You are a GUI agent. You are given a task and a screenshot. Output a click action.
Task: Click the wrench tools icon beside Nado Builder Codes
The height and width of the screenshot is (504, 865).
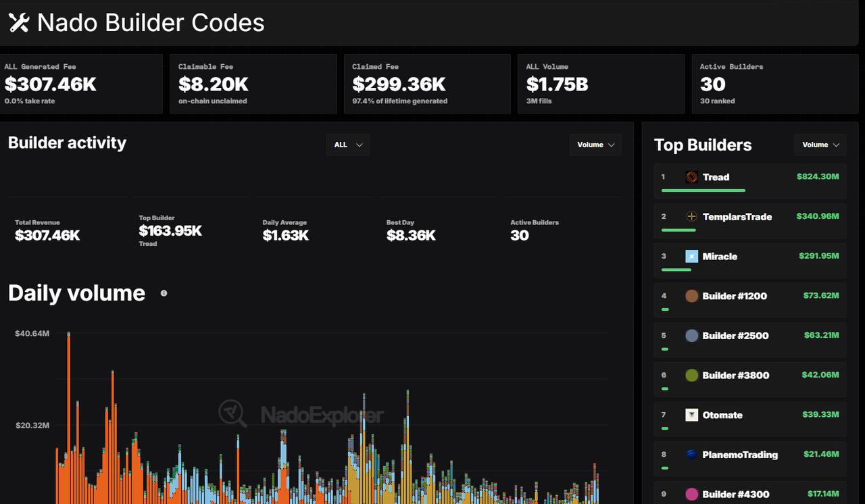[18, 23]
